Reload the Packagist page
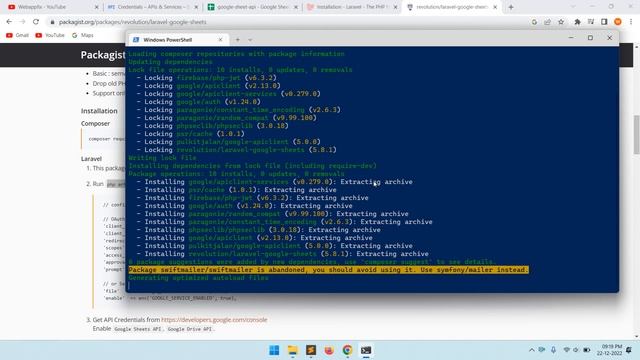The width and height of the screenshot is (640, 360). [x=36, y=22]
